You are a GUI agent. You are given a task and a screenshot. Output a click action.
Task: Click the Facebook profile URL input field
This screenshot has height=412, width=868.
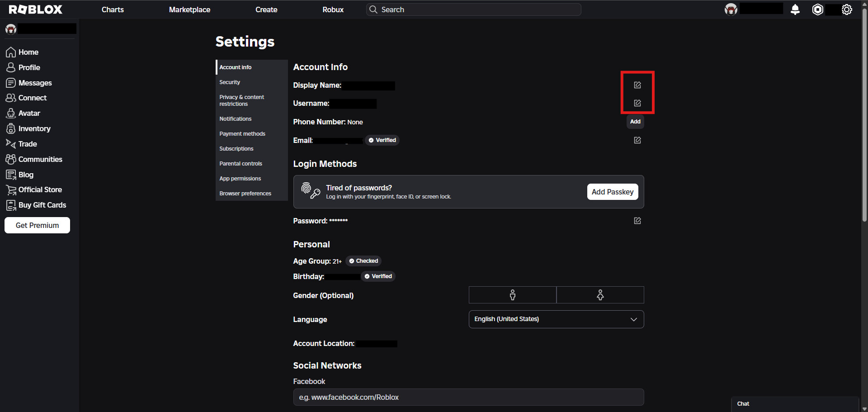pos(468,397)
